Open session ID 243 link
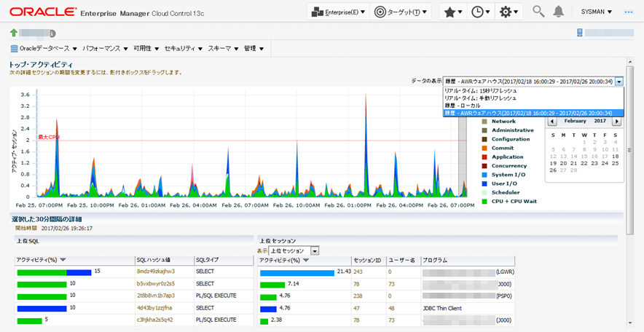The height and width of the screenshot is (332, 644). [358, 272]
